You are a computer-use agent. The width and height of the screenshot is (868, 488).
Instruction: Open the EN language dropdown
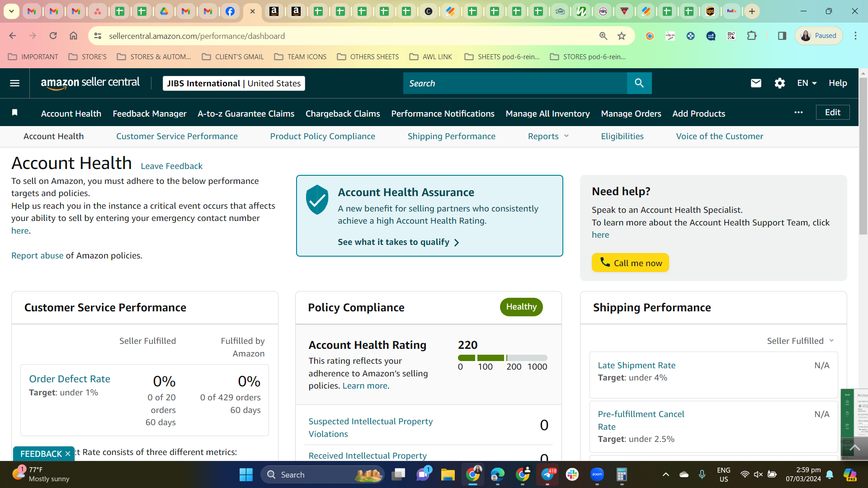pyautogui.click(x=807, y=83)
